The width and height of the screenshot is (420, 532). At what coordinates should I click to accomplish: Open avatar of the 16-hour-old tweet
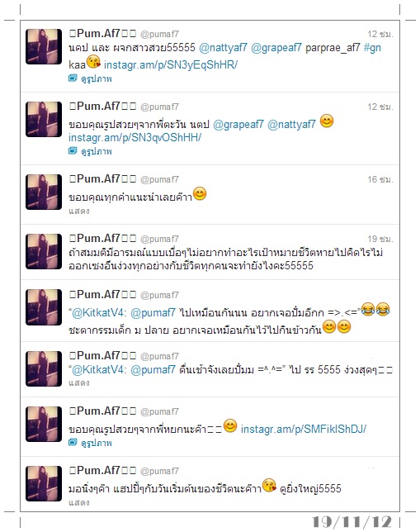coord(44,192)
